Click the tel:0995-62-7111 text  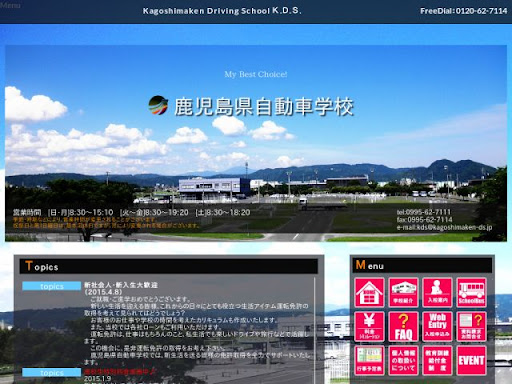[x=424, y=212]
